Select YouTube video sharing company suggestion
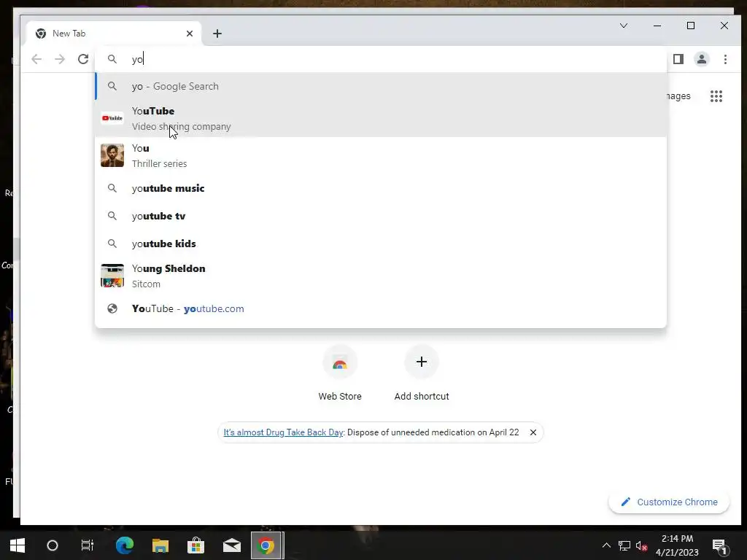The image size is (747, 560). 381,118
